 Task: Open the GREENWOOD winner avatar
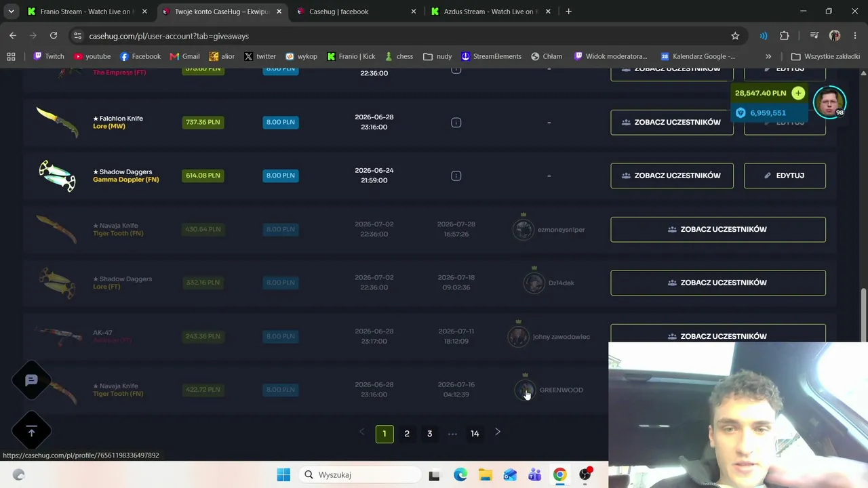pos(526,390)
